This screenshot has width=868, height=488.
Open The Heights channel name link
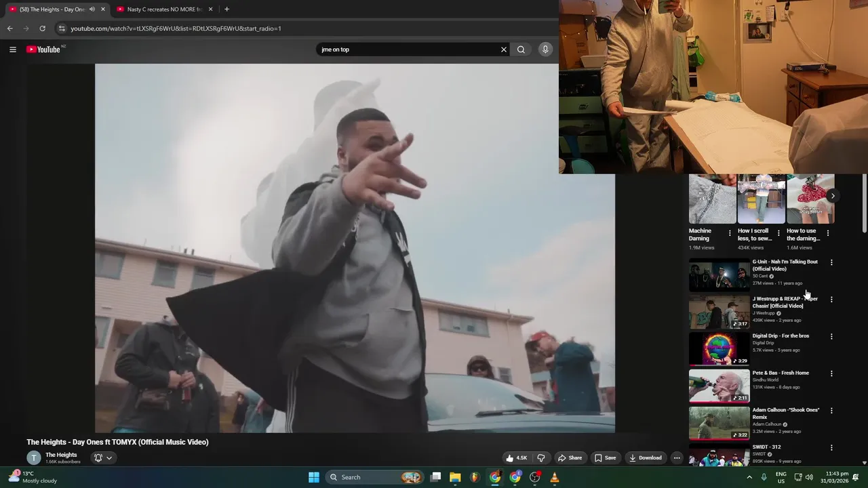(x=61, y=455)
